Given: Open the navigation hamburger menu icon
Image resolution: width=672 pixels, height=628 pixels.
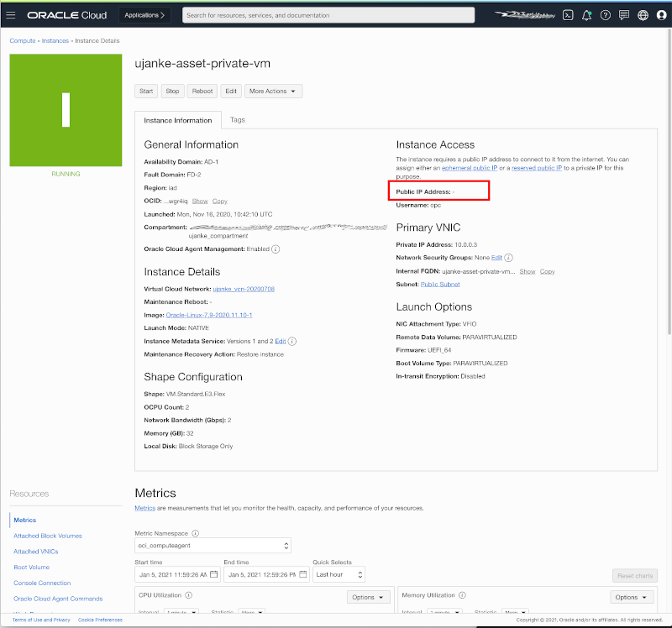Looking at the screenshot, I should (11, 14).
